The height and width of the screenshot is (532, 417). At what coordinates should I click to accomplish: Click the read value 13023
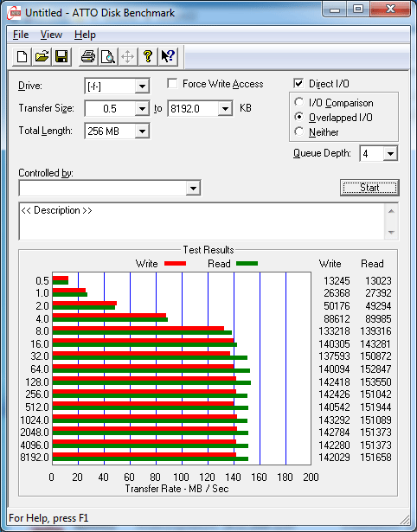(378, 281)
